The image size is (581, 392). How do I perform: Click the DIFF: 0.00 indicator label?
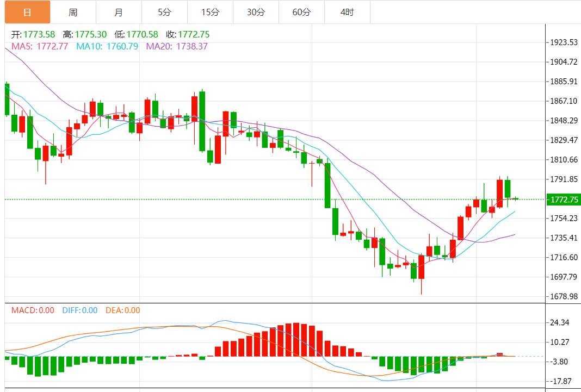tap(79, 310)
